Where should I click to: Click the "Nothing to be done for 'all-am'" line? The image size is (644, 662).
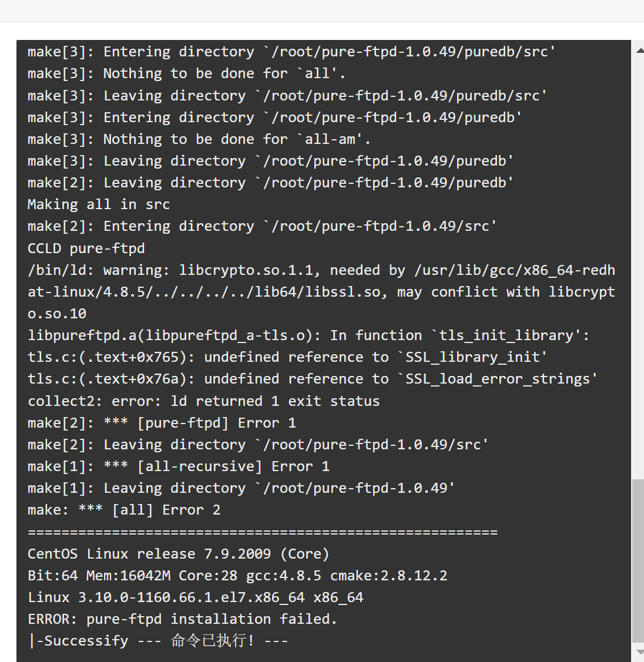pos(199,139)
